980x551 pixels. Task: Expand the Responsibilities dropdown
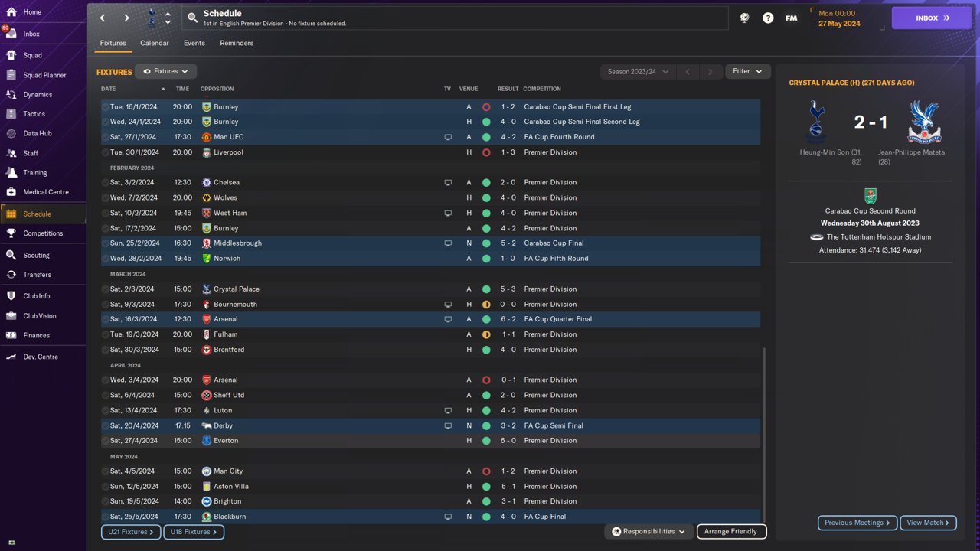(648, 531)
